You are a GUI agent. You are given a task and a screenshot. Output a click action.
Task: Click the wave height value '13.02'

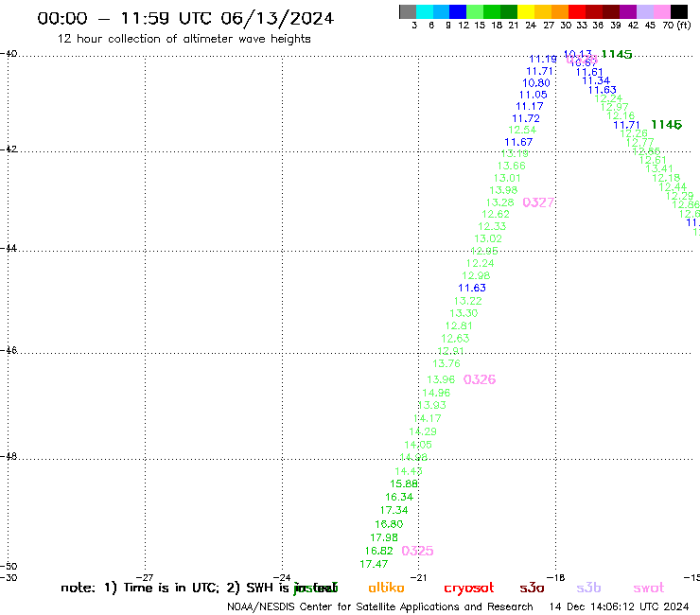(x=488, y=238)
